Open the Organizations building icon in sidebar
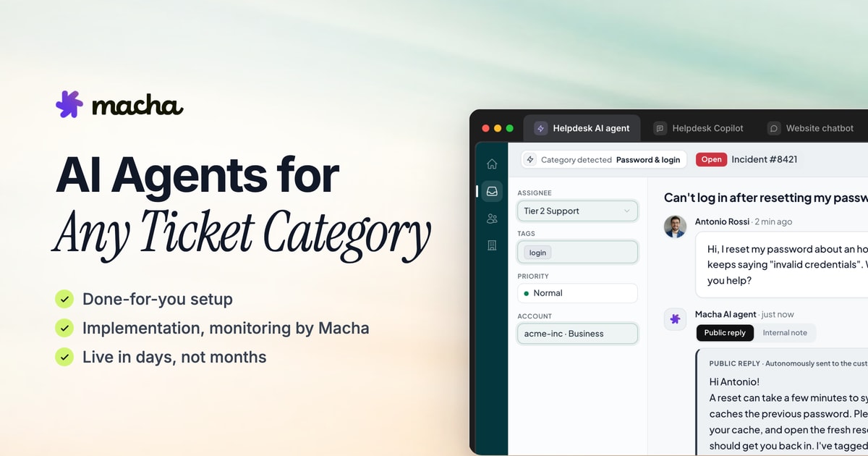Viewport: 868px width, 456px height. click(x=492, y=246)
